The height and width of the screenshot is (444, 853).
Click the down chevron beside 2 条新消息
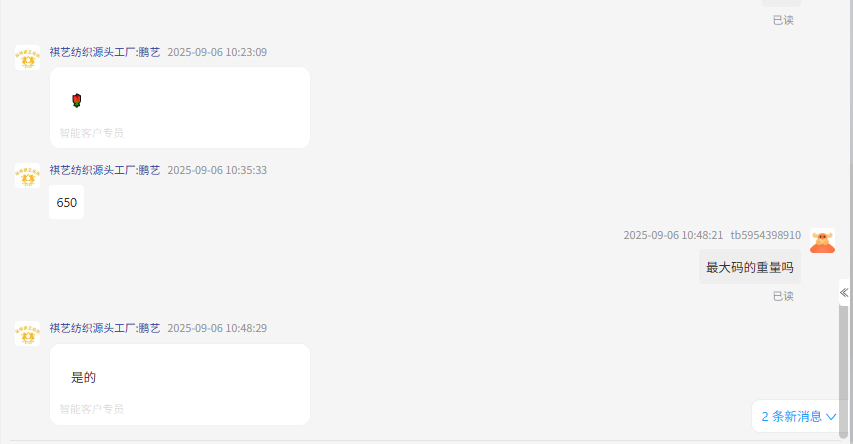[x=831, y=417]
